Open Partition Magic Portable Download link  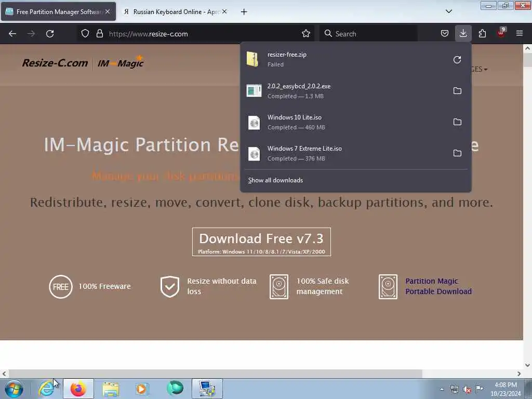(438, 286)
